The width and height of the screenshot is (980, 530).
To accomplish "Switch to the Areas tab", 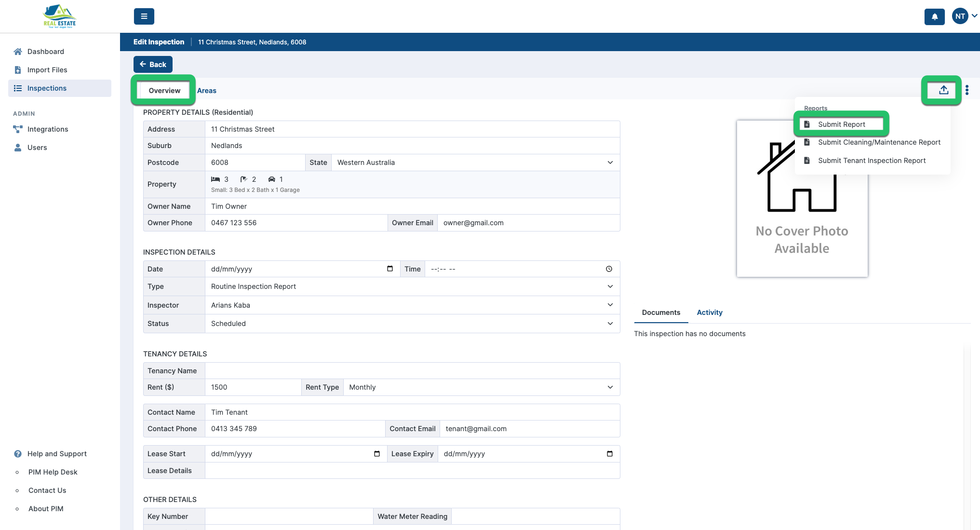I will tap(206, 91).
